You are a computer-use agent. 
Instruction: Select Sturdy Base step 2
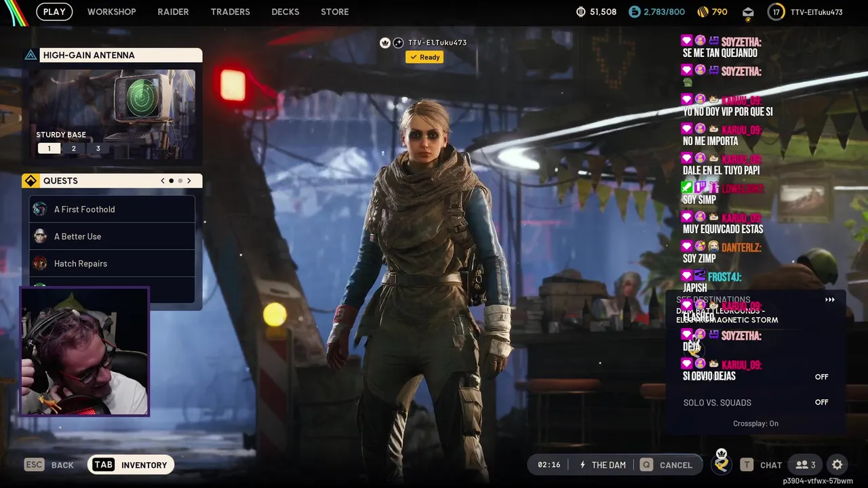73,148
